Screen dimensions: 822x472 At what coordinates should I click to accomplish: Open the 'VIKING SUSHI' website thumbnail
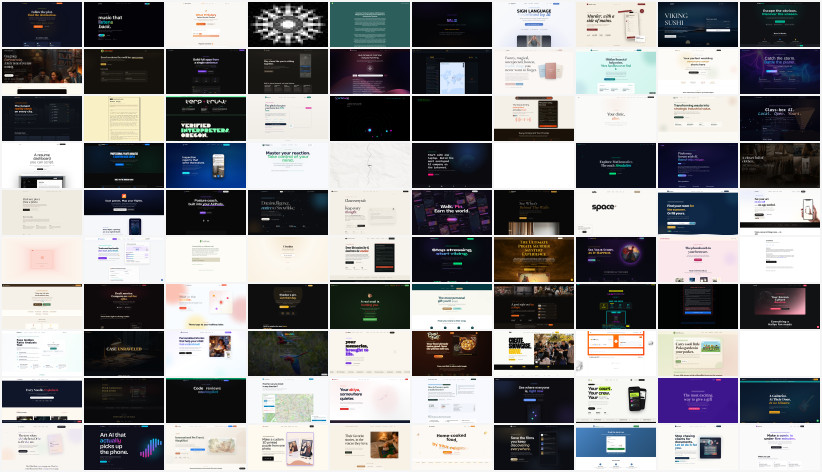click(x=698, y=25)
